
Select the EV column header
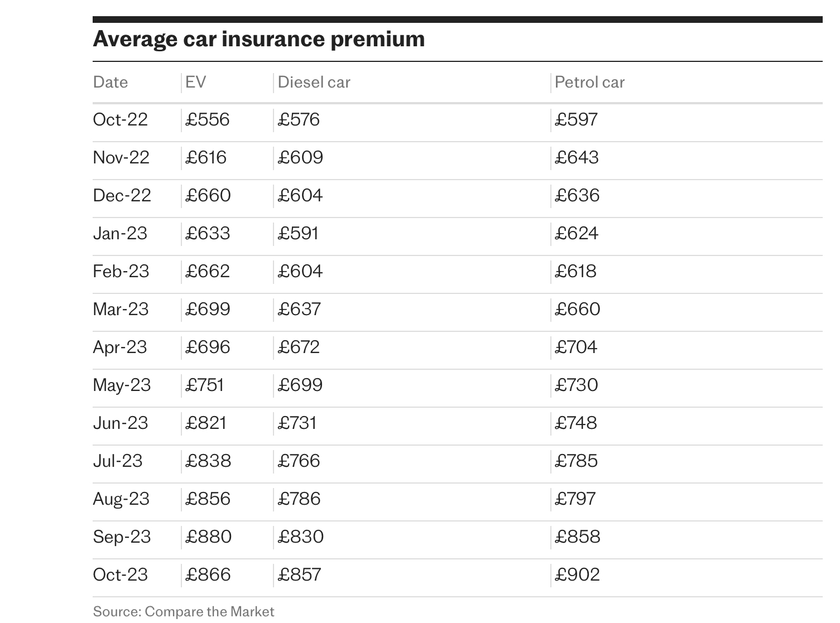pos(196,82)
